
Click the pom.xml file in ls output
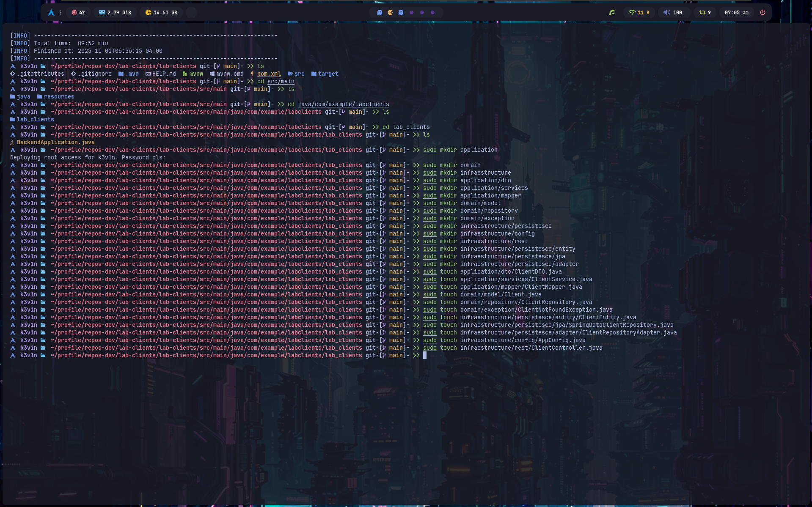coord(269,74)
